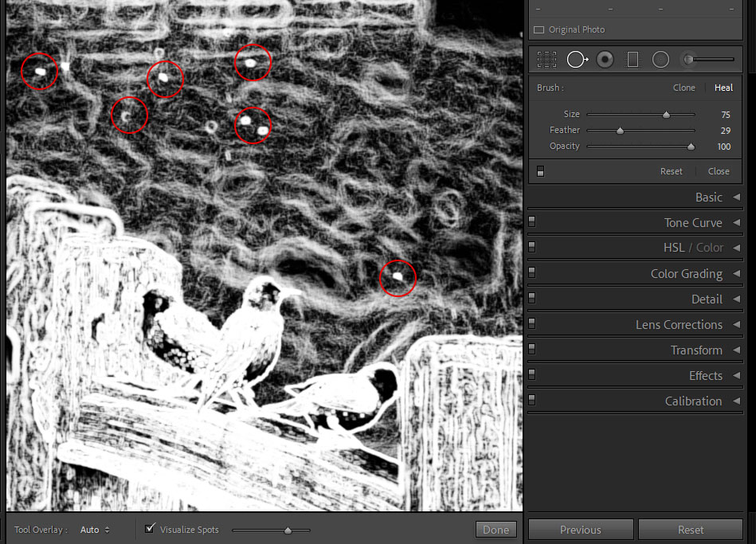Switch brush mode to Clone

tap(684, 88)
